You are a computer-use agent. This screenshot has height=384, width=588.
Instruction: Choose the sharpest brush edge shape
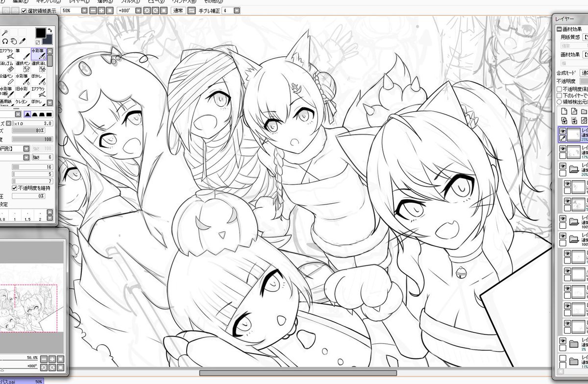pyautogui.click(x=28, y=114)
